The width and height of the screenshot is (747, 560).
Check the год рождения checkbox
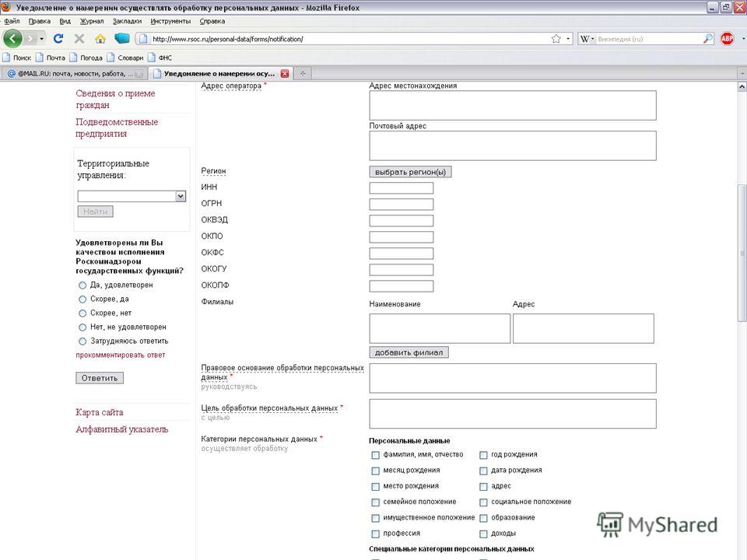click(483, 455)
